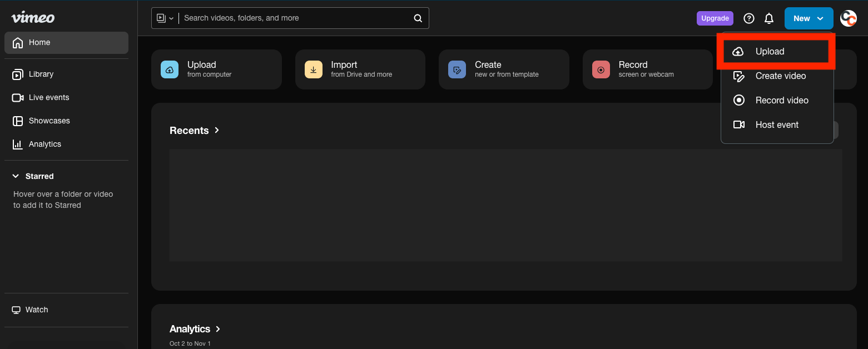
Task: Open help via the question mark icon
Action: tap(749, 18)
